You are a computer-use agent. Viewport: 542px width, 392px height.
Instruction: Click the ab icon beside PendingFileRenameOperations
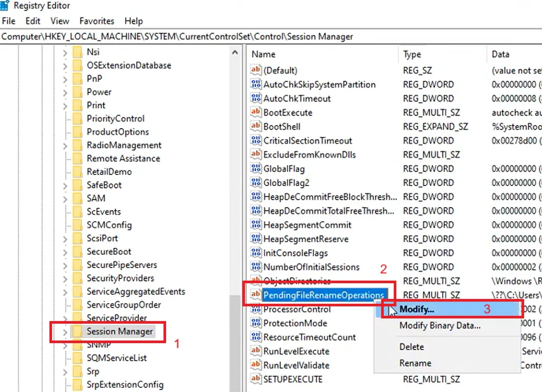(257, 295)
